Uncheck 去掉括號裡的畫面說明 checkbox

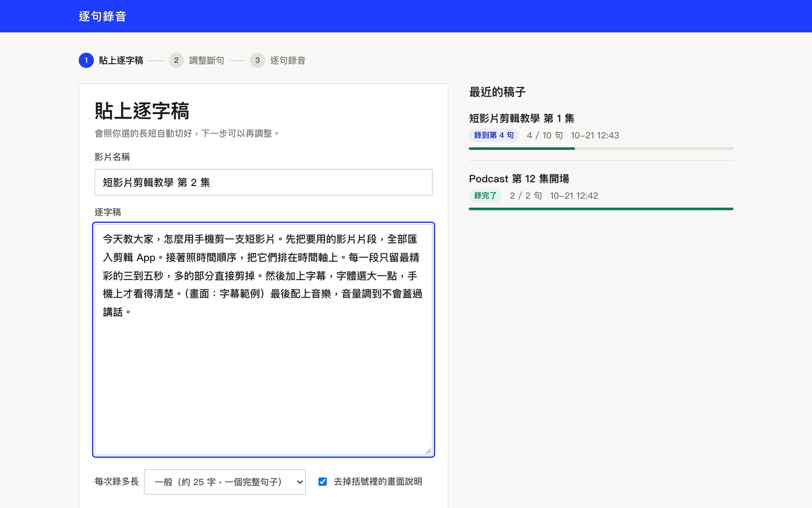(x=323, y=481)
